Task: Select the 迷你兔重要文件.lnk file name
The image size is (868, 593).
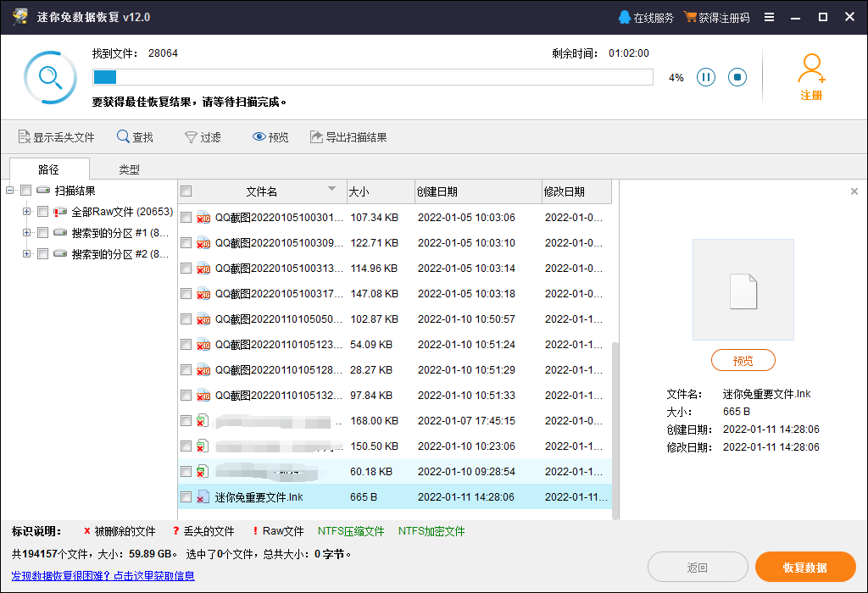Action: 259,496
